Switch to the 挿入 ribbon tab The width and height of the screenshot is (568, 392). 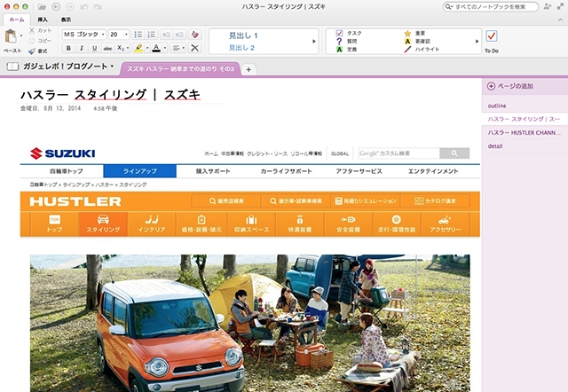(43, 20)
